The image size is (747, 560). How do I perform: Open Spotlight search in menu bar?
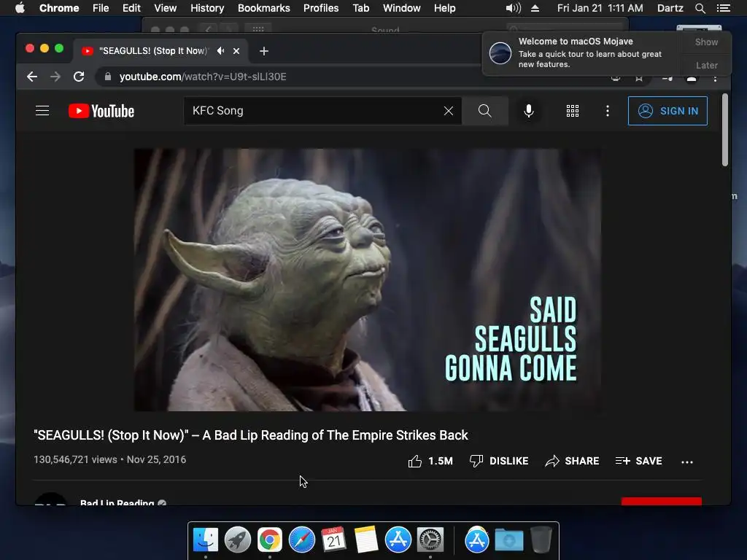(700, 8)
